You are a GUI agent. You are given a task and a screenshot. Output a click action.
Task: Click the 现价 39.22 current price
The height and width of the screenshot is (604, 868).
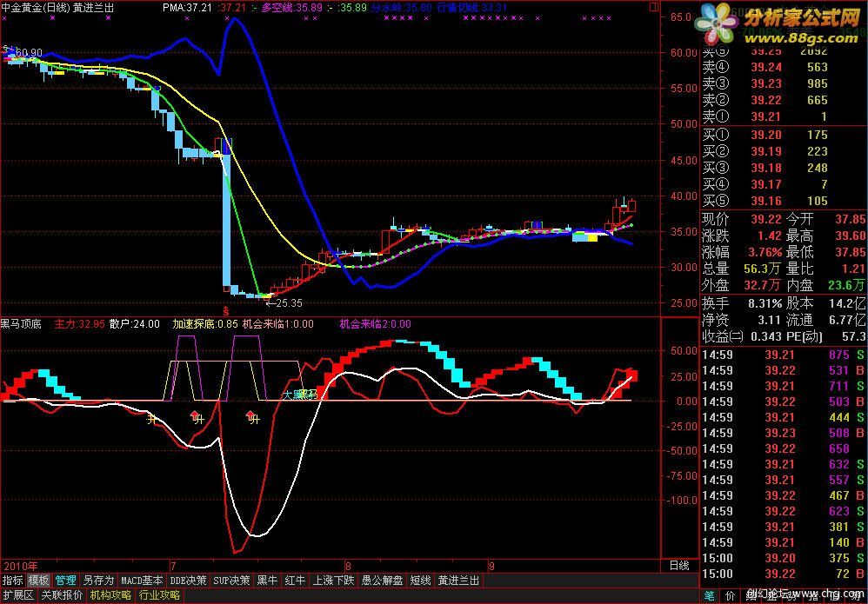coord(765,219)
